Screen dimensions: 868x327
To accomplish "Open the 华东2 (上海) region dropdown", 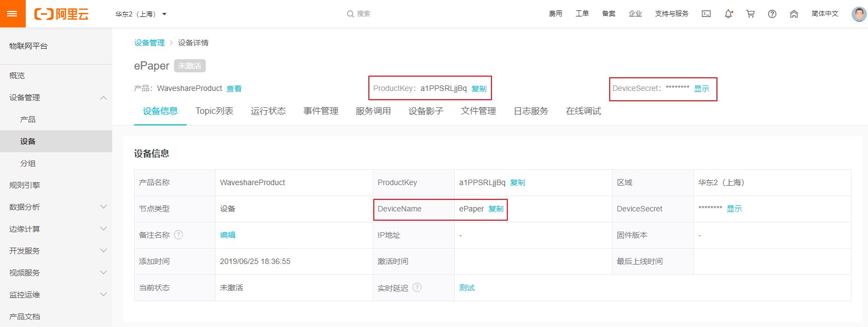I will 141,14.
